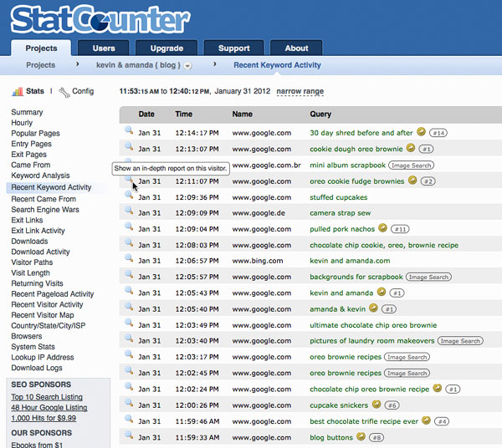Click 1,000 Hits for $9.99 link
Viewport: 502px width, 448px height.
pos(44,418)
